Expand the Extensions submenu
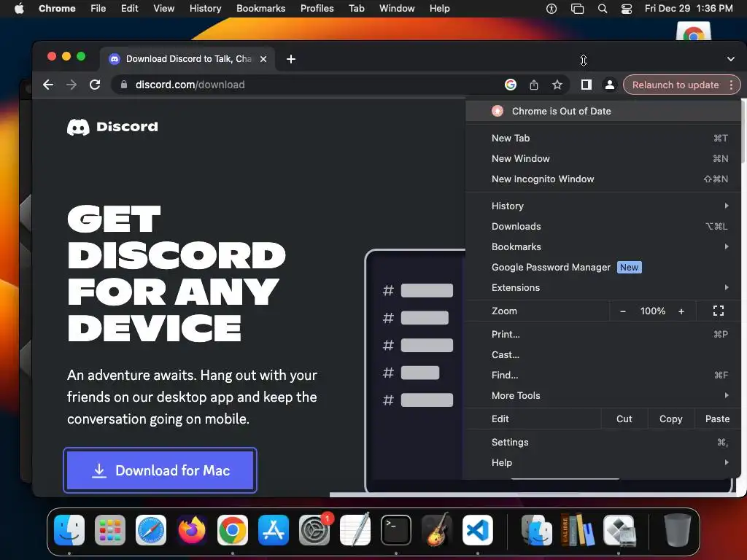This screenshot has height=560, width=747. click(603, 287)
